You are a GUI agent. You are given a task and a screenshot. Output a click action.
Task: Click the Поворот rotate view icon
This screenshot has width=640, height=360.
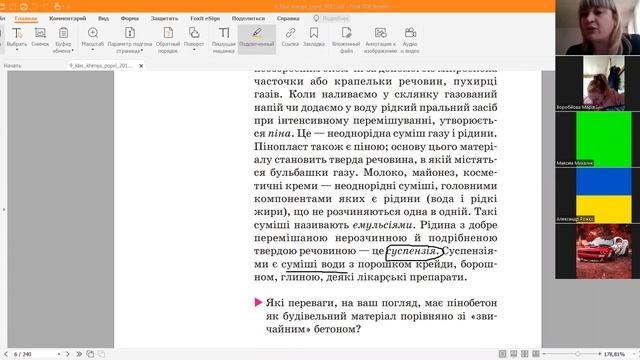[x=194, y=33]
